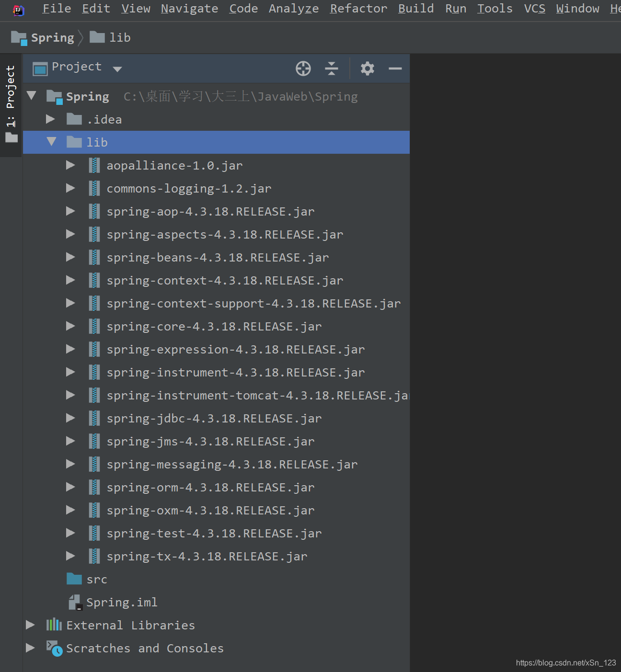The image size is (621, 672).
Task: Click the Project panel title label
Action: pyautogui.click(x=77, y=67)
